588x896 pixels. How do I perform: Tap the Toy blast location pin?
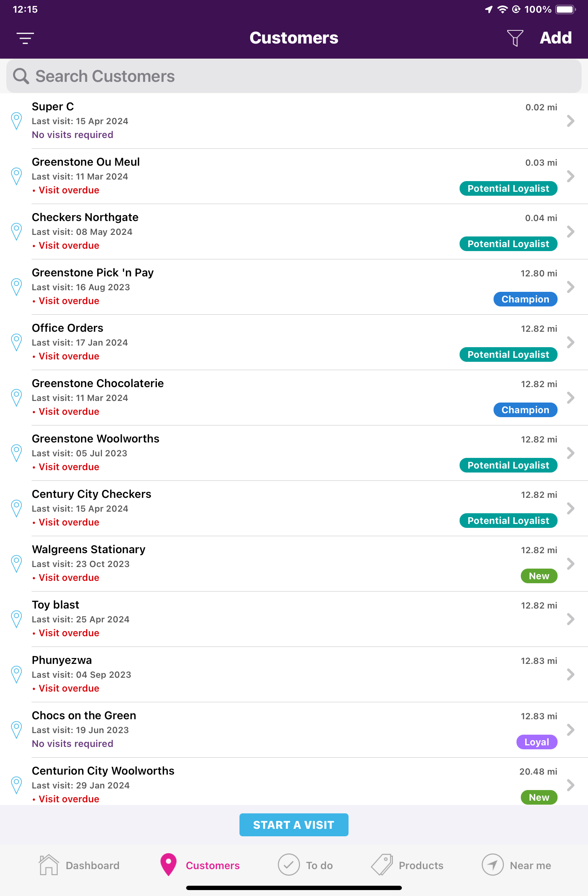(17, 619)
